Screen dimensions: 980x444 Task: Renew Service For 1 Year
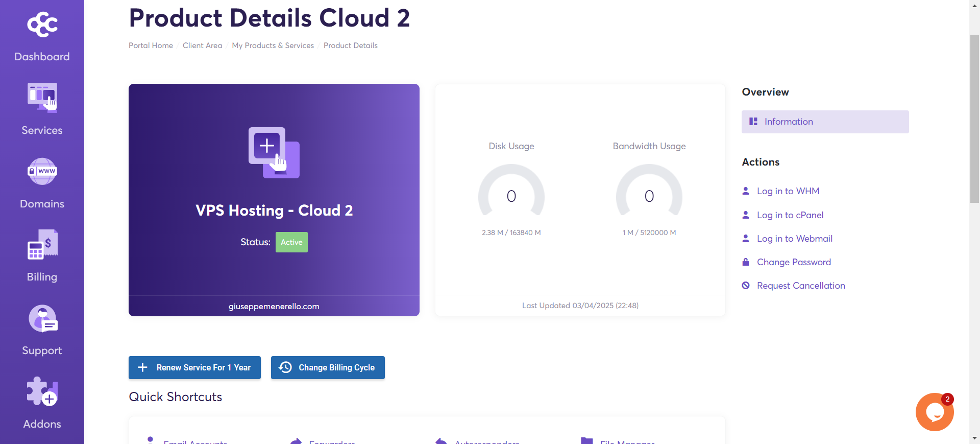coord(194,367)
